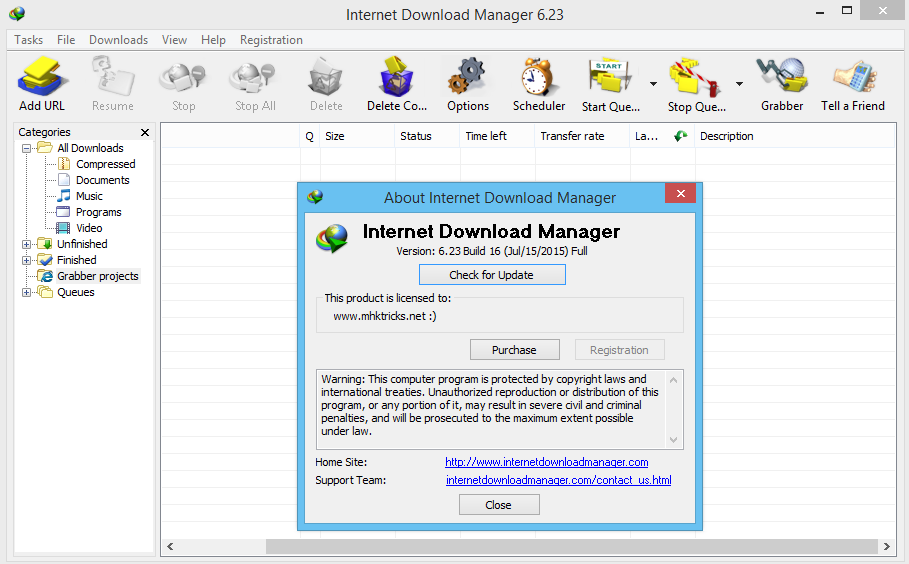
Task: Close the About dialog with red X
Action: [681, 193]
